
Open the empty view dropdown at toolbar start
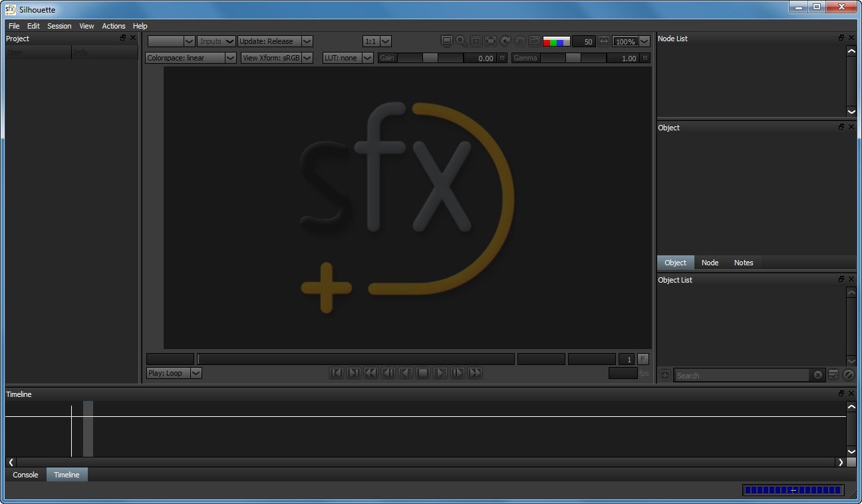[x=171, y=41]
